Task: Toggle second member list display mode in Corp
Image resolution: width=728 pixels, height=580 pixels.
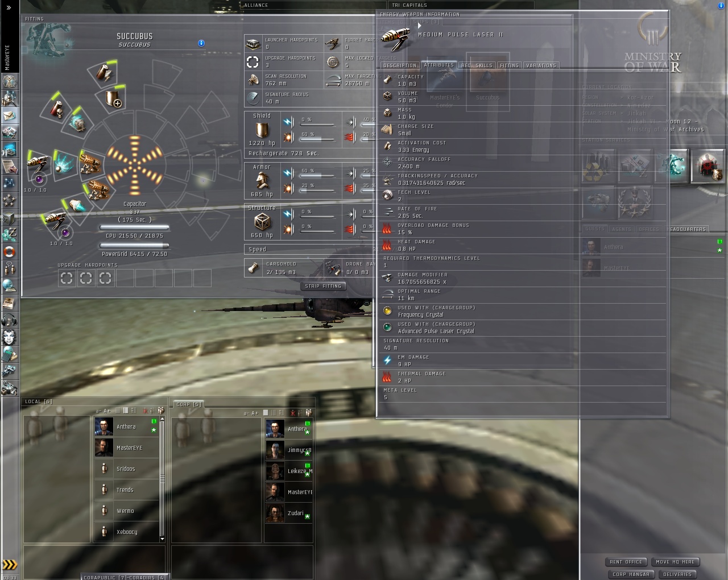Action: pos(274,413)
